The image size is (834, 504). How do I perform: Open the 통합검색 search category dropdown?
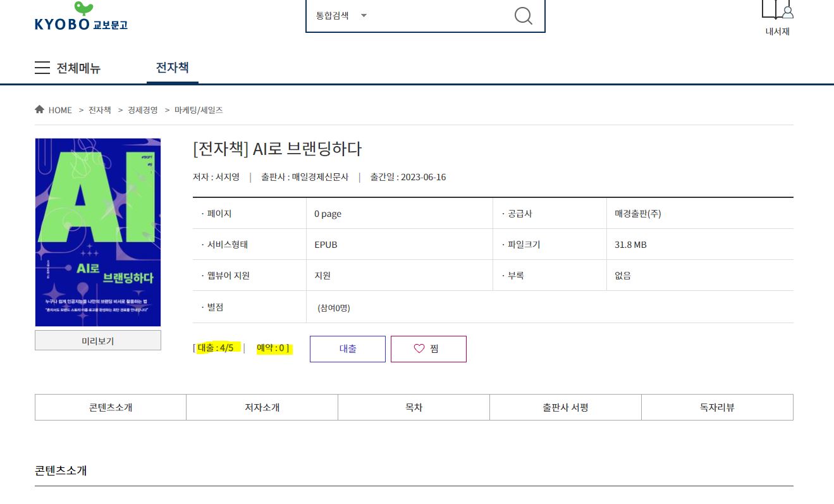341,16
